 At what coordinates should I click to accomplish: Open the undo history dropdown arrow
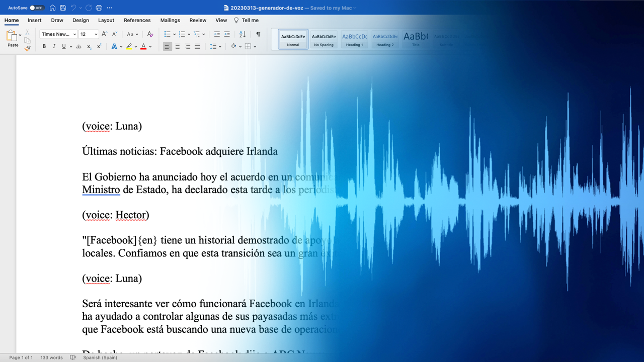pyautogui.click(x=80, y=8)
